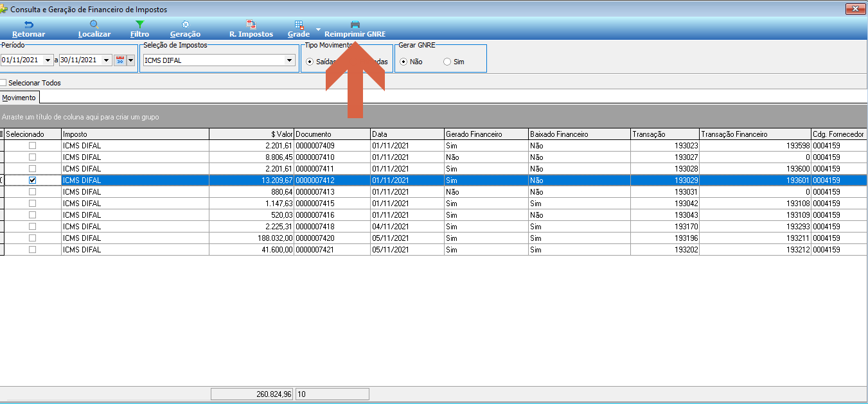Viewport: 868px width, 404px height.
Task: Sort by Gerado Financeiro column header
Action: coord(486,134)
